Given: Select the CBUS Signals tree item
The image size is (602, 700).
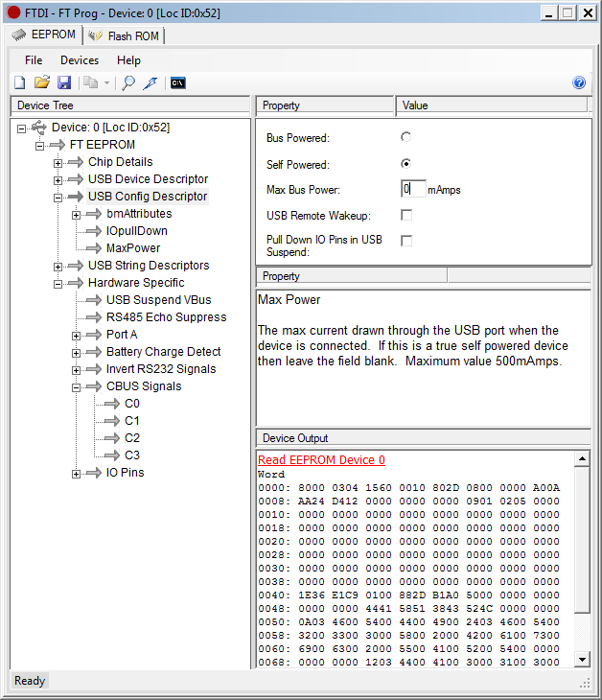Looking at the screenshot, I should click(144, 386).
